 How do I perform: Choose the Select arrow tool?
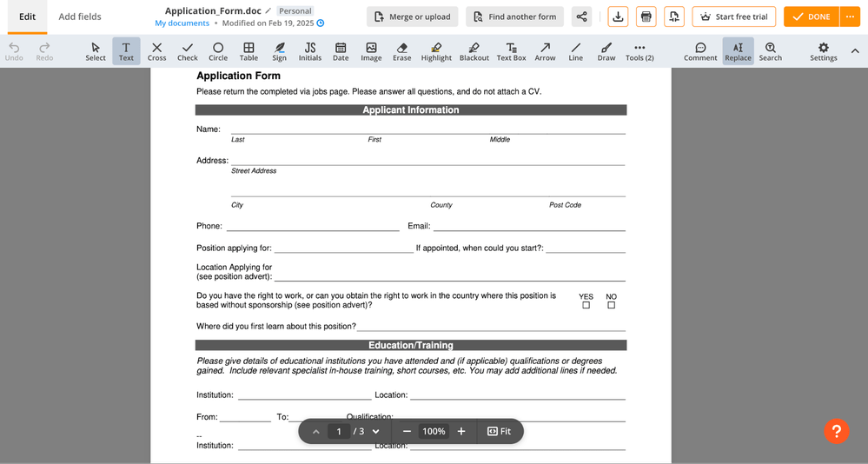pos(96,51)
